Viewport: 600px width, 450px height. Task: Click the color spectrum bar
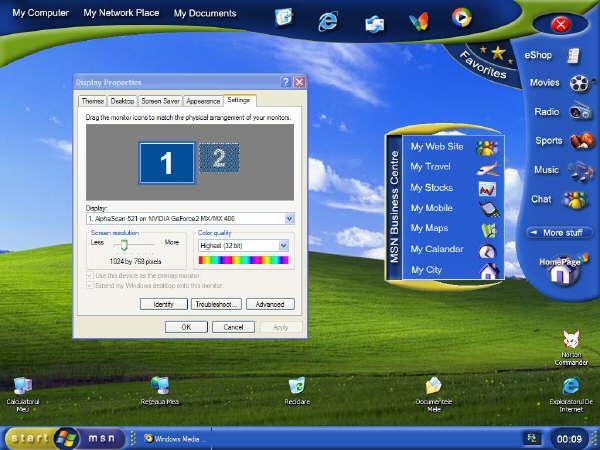(243, 260)
